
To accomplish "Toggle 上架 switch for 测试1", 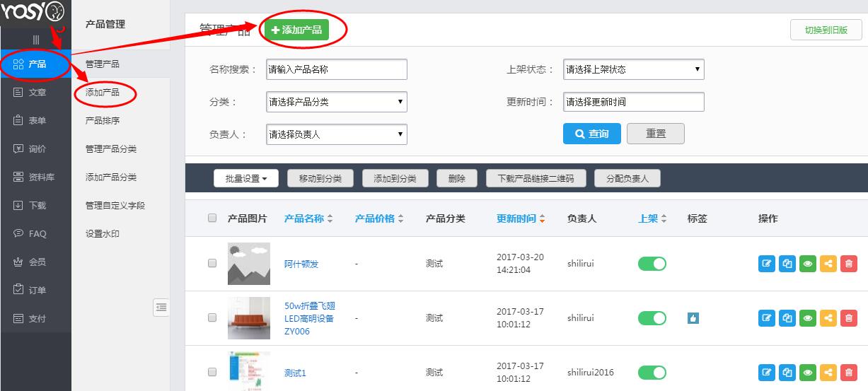I will coord(652,372).
